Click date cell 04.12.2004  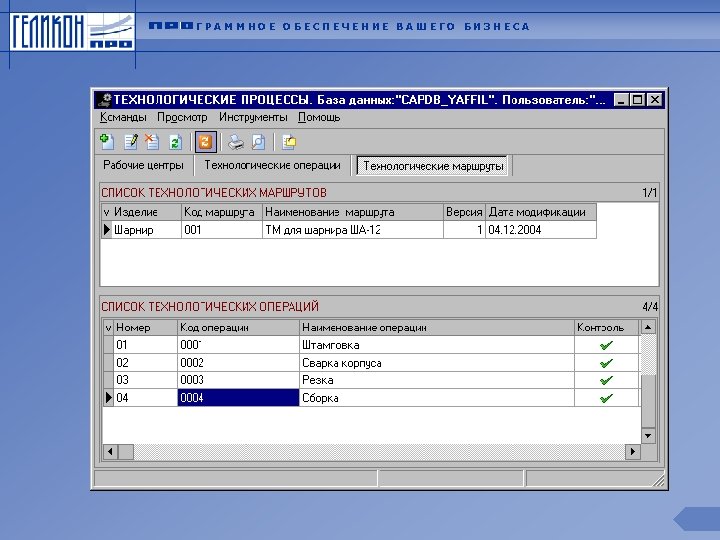point(541,230)
